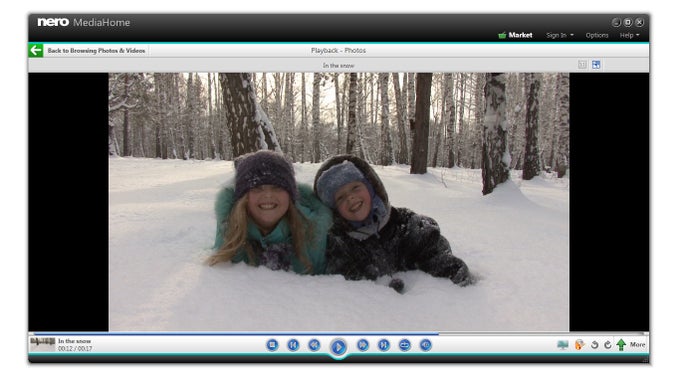The width and height of the screenshot is (680, 382).
Task: Rotate the photo counterclockwise
Action: pyautogui.click(x=595, y=345)
